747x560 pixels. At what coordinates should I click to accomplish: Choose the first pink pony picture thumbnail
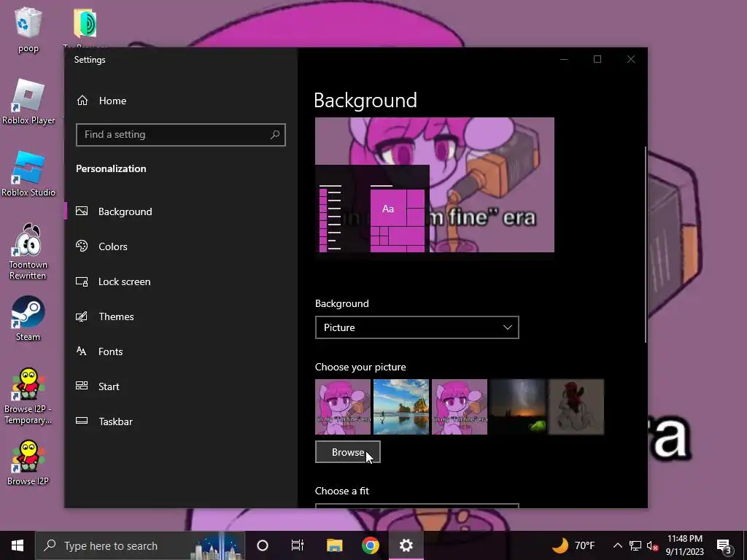point(343,407)
